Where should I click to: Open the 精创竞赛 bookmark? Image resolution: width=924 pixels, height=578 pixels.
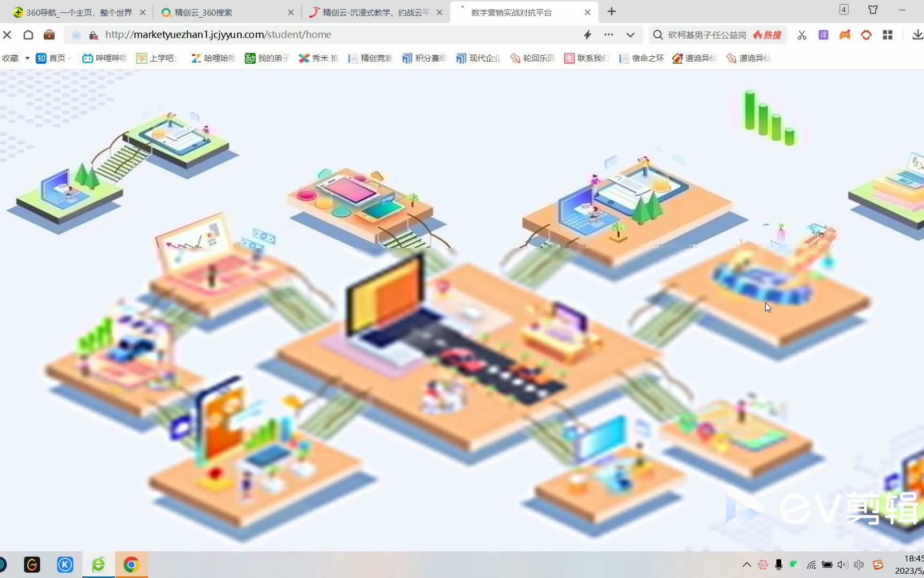coord(369,58)
